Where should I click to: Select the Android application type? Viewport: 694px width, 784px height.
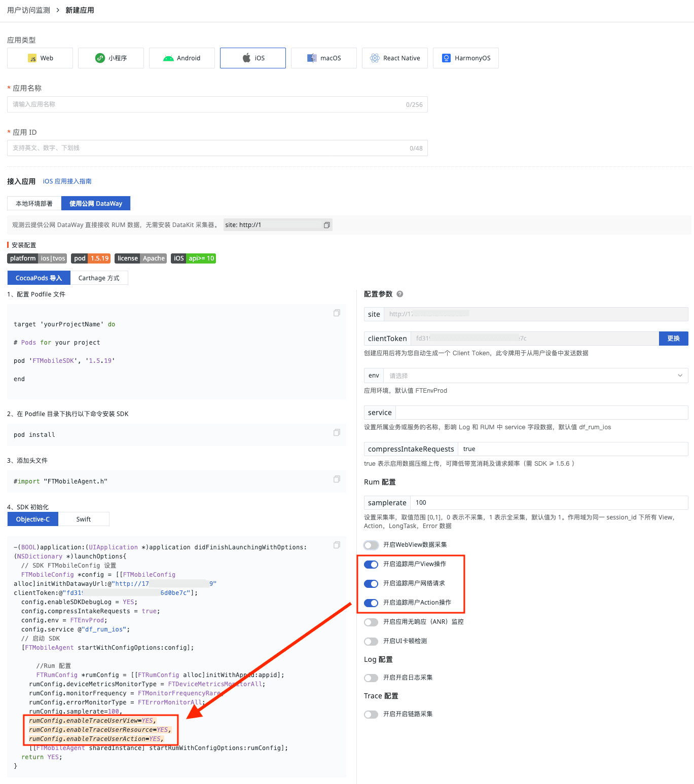[x=182, y=58]
